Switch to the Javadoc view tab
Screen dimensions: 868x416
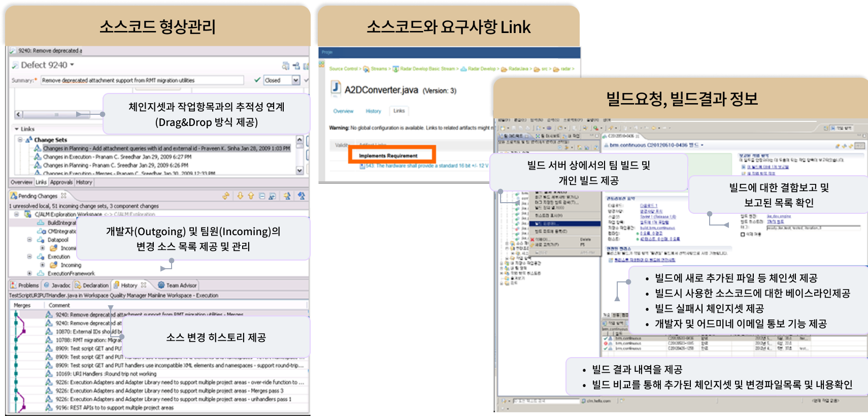(x=57, y=285)
